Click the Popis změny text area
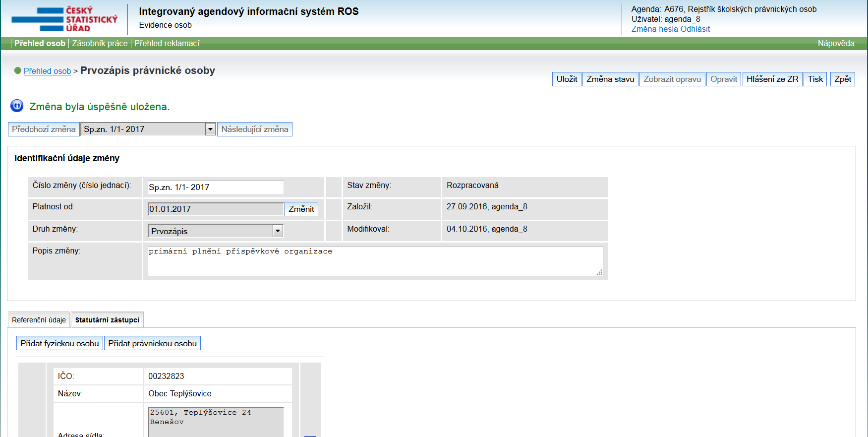This screenshot has width=868, height=437. coord(375,261)
